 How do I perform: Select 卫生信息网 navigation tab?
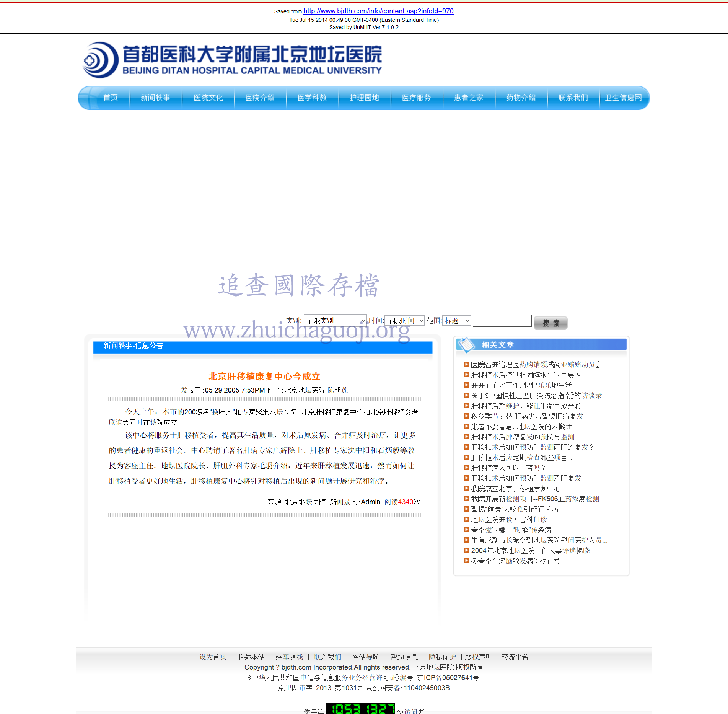coord(623,98)
